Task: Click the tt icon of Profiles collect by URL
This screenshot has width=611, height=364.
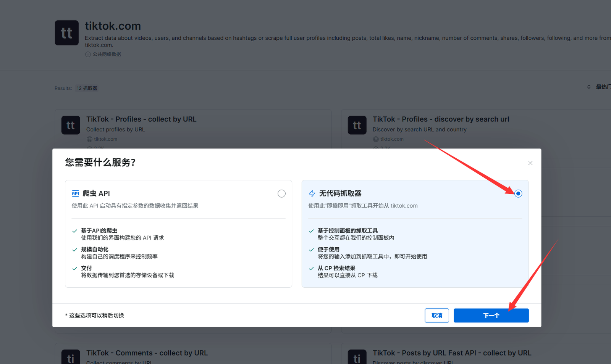Action: pos(71,125)
